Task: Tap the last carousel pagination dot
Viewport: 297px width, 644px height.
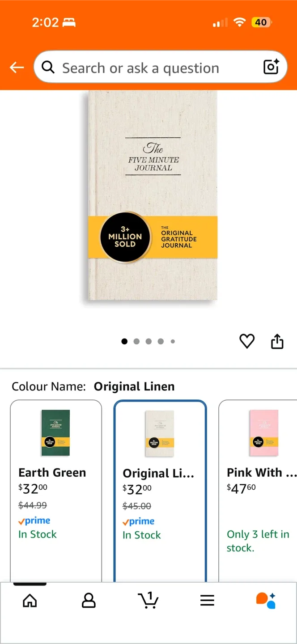Action: 173,341
